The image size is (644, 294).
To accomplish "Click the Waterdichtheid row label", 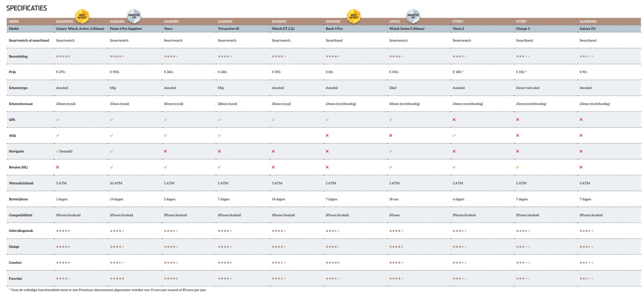I will [21, 183].
